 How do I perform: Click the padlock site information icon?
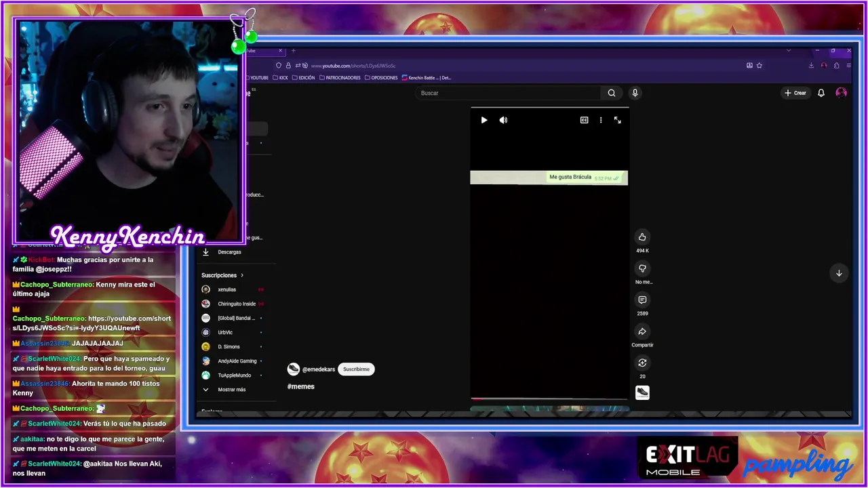tap(288, 66)
